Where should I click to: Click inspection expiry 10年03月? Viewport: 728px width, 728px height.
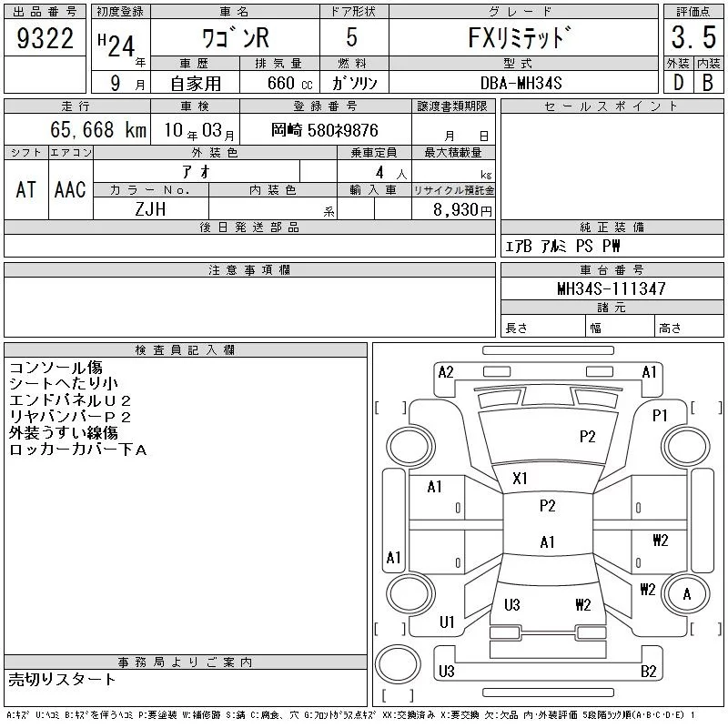point(199,130)
